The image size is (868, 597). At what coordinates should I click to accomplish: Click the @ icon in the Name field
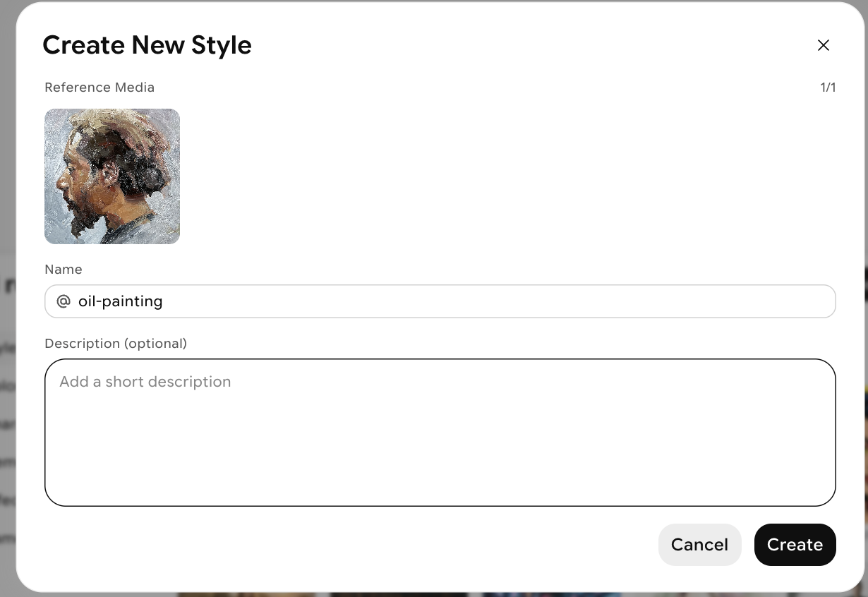point(63,301)
